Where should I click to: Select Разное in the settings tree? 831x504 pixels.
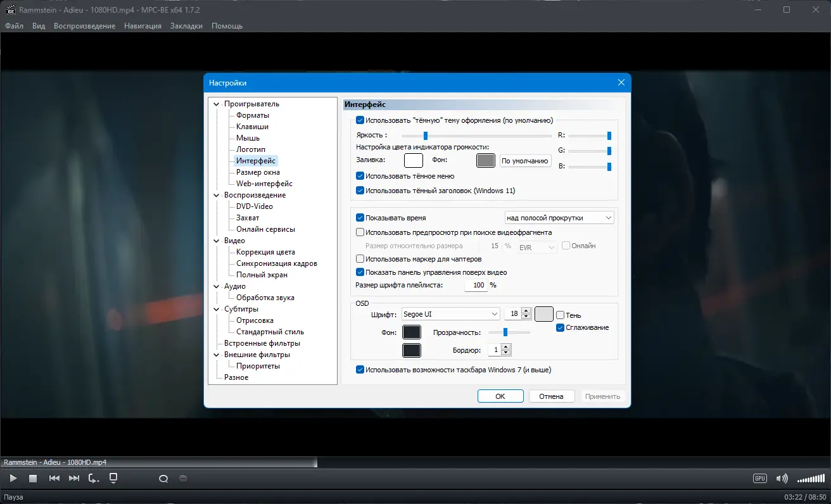pos(236,377)
